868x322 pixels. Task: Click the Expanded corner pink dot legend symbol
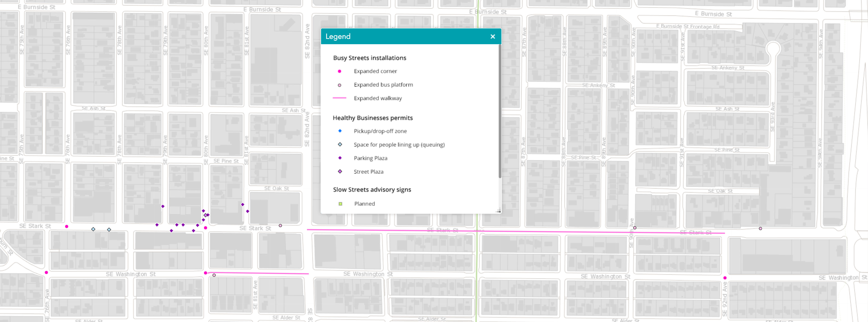click(x=340, y=71)
